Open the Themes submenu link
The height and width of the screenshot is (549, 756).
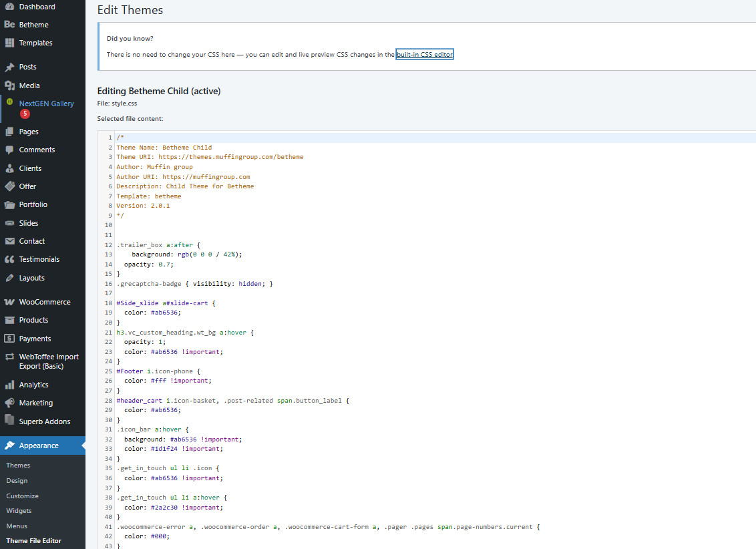[18, 466]
